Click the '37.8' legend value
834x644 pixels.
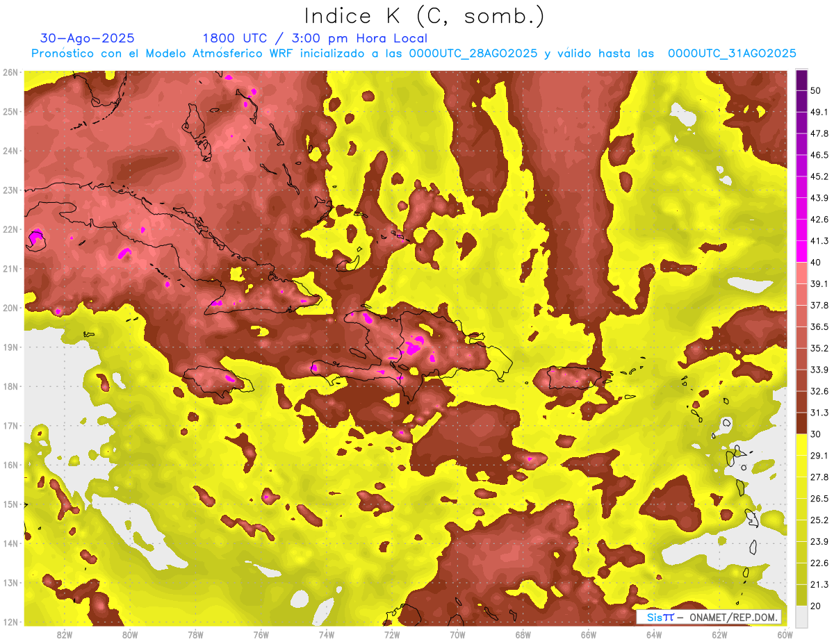[x=819, y=305]
